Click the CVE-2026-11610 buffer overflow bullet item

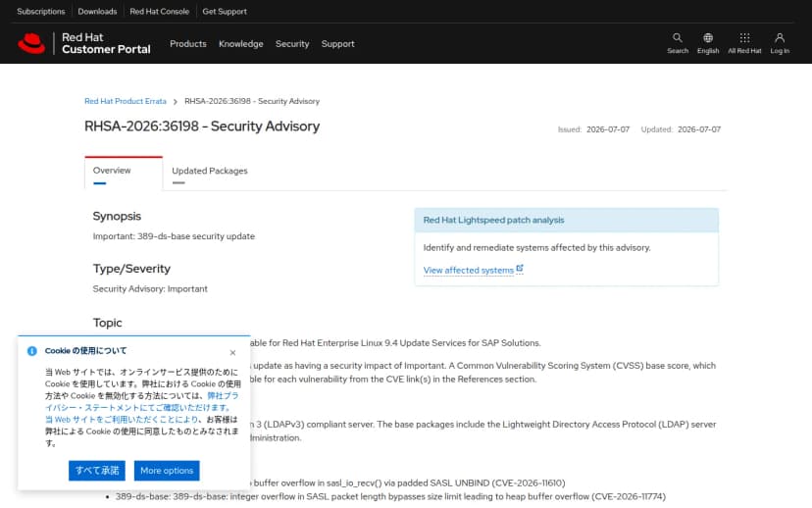(408, 483)
